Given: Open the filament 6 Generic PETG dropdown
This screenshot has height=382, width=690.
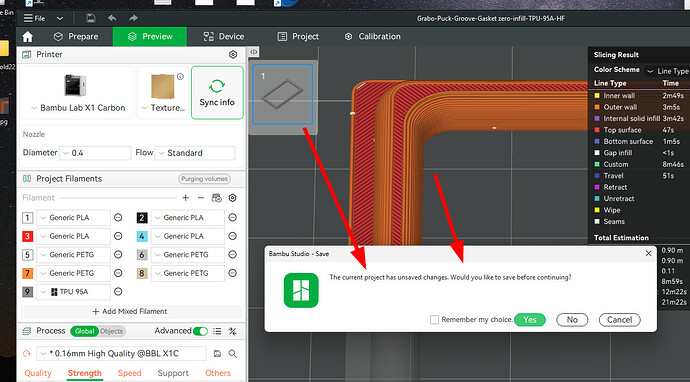Looking at the screenshot, I should coord(187,255).
